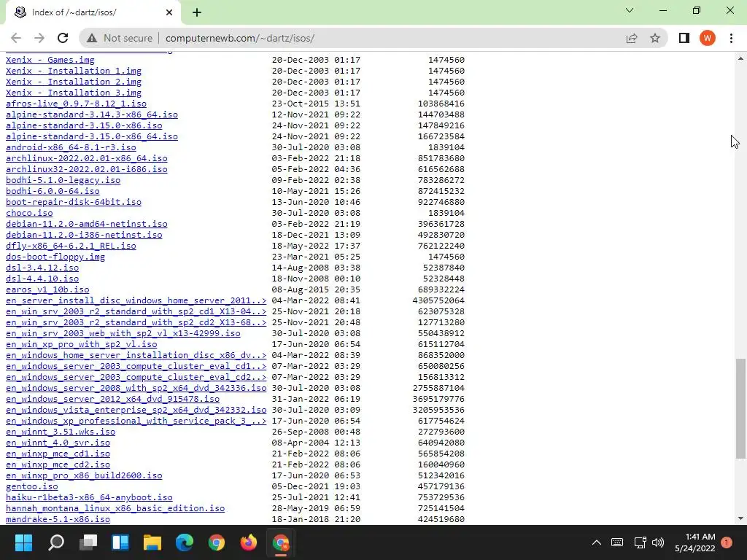Download archlinux32-2022.02.01-i686.iso
Screen dimensions: 747x560
point(87,169)
